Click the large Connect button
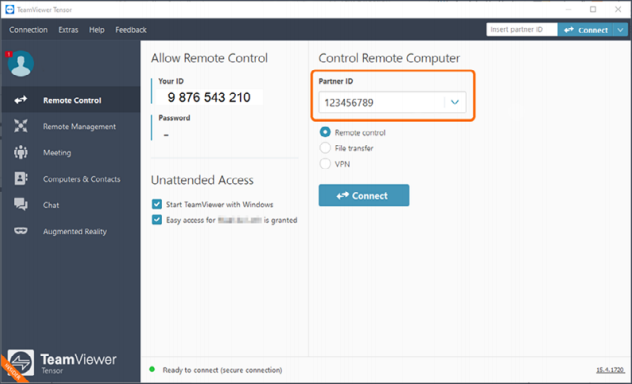 click(364, 195)
